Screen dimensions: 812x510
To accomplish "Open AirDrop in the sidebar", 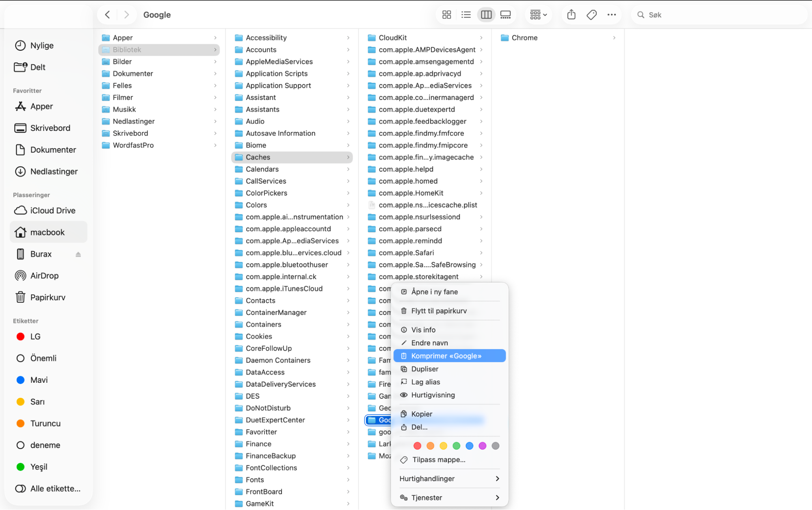I will pos(48,276).
